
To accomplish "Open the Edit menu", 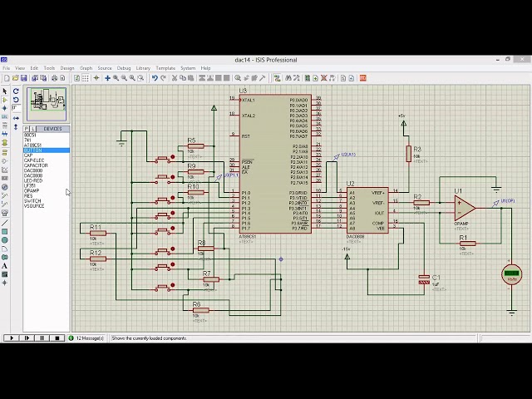I will coord(34,68).
